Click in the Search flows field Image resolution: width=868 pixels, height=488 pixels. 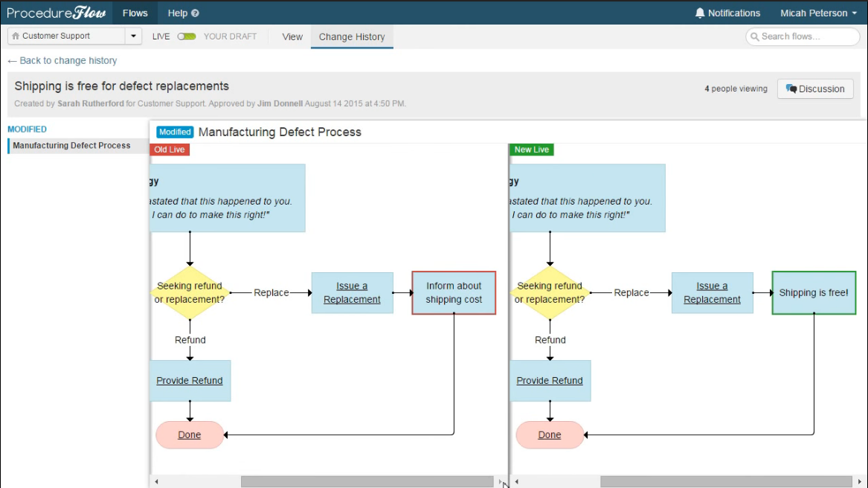[803, 36]
